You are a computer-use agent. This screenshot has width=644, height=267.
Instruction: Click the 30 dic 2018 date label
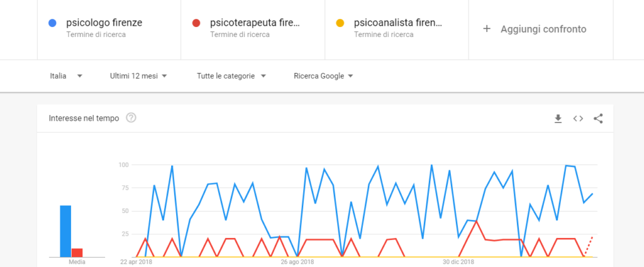point(458,262)
